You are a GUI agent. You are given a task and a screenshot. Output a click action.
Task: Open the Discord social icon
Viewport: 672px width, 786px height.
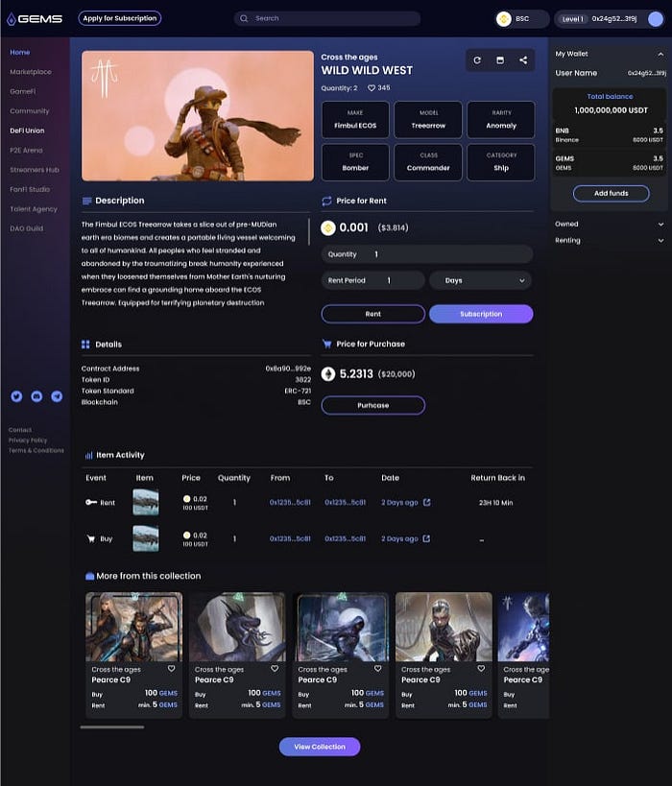tap(36, 396)
